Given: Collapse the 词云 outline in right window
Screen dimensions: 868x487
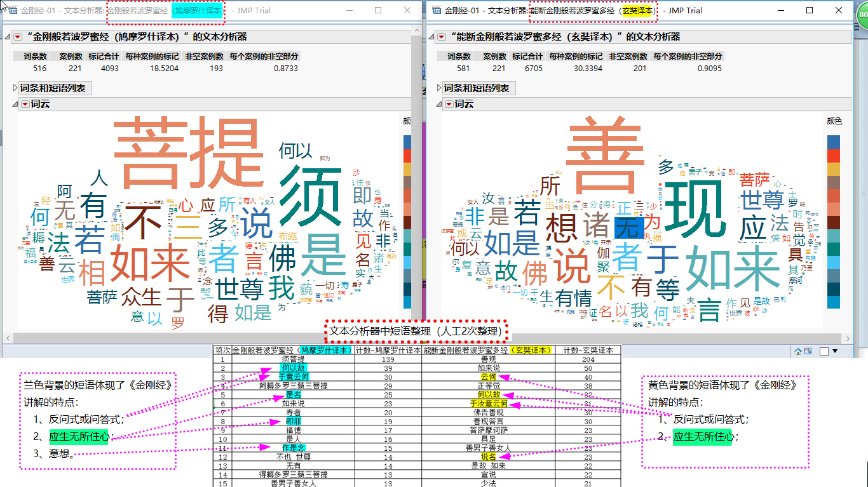Looking at the screenshot, I should tap(439, 104).
